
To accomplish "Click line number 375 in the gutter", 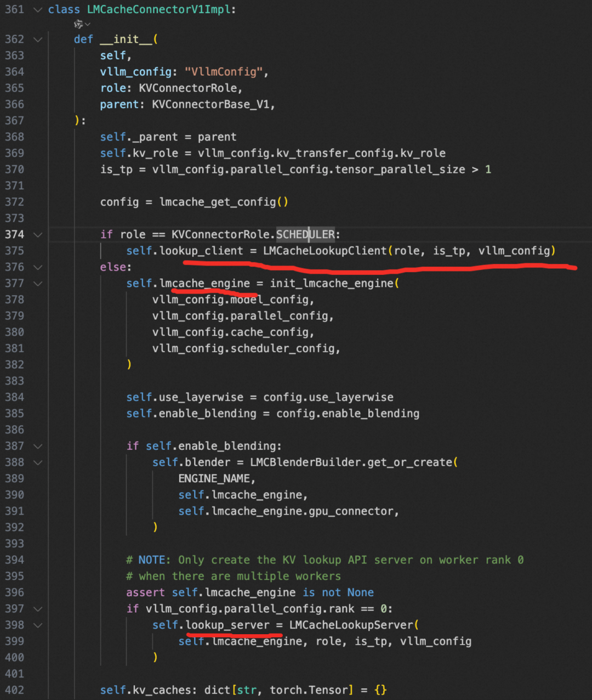I will coord(15,251).
